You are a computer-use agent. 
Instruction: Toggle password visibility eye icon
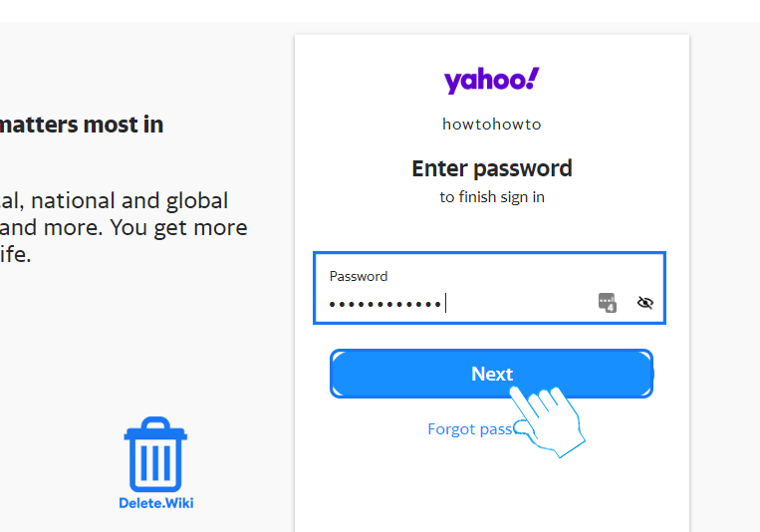[645, 303]
